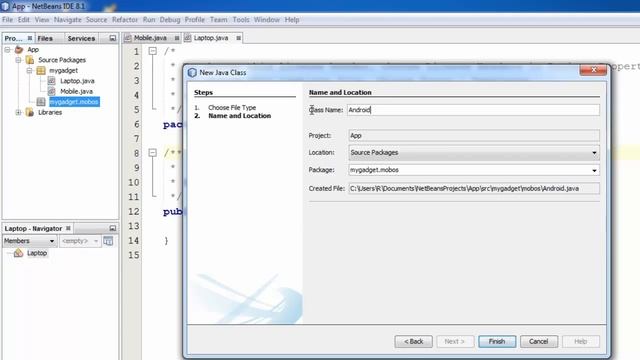Select mygadget.mobos in the project tree
This screenshot has height=360, width=640.
tap(74, 102)
